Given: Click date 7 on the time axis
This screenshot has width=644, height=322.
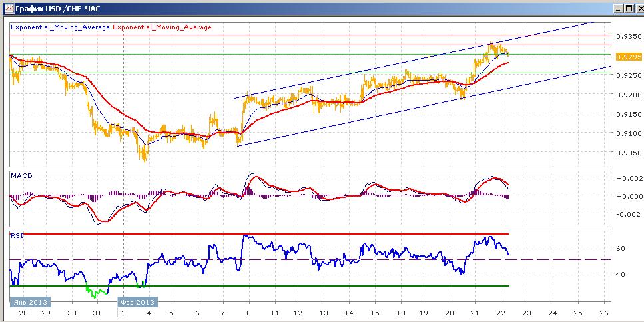Looking at the screenshot, I should click(223, 312).
